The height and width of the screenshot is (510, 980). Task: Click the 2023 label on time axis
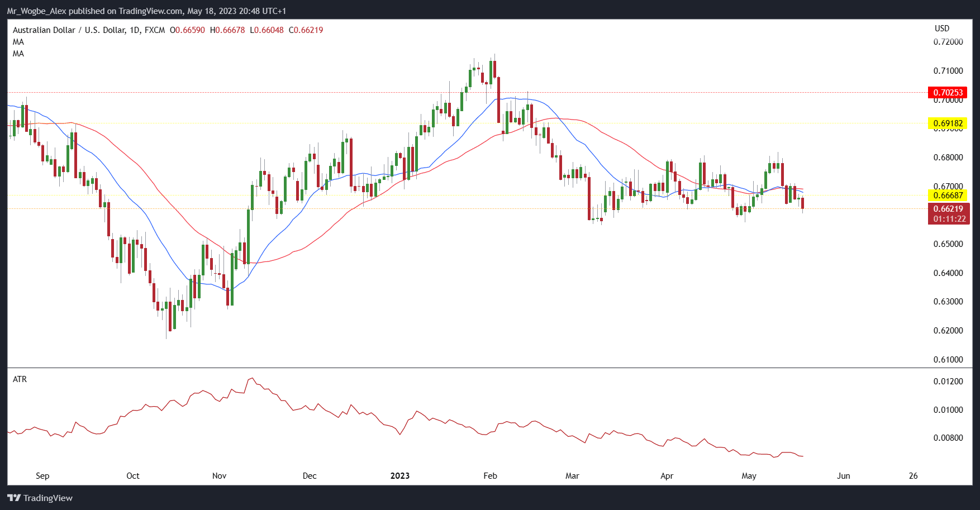[400, 476]
